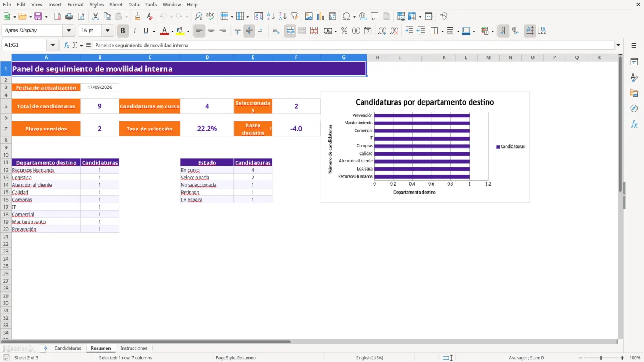Open the Styles menu
The height and width of the screenshot is (362, 644).
[x=97, y=4]
